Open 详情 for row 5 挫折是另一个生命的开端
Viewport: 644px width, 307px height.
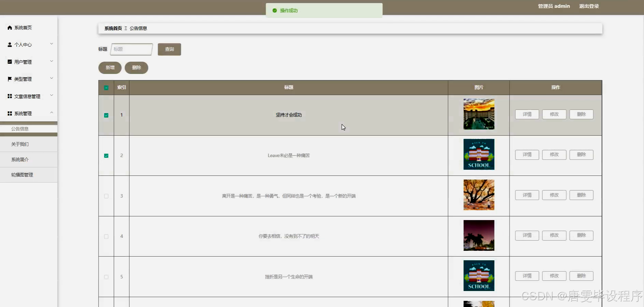pos(527,276)
